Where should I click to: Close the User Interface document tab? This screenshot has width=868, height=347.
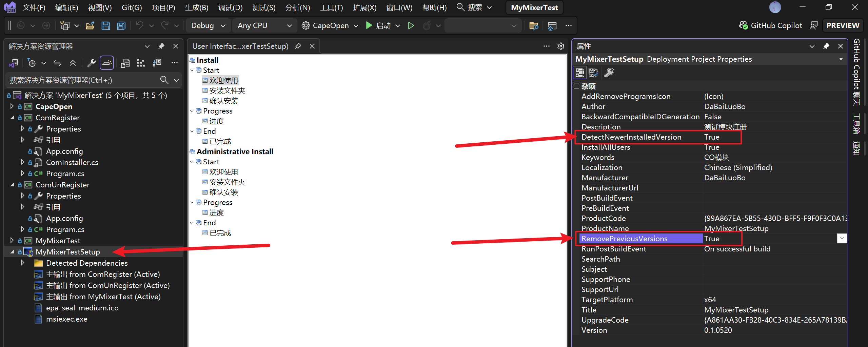coord(312,46)
